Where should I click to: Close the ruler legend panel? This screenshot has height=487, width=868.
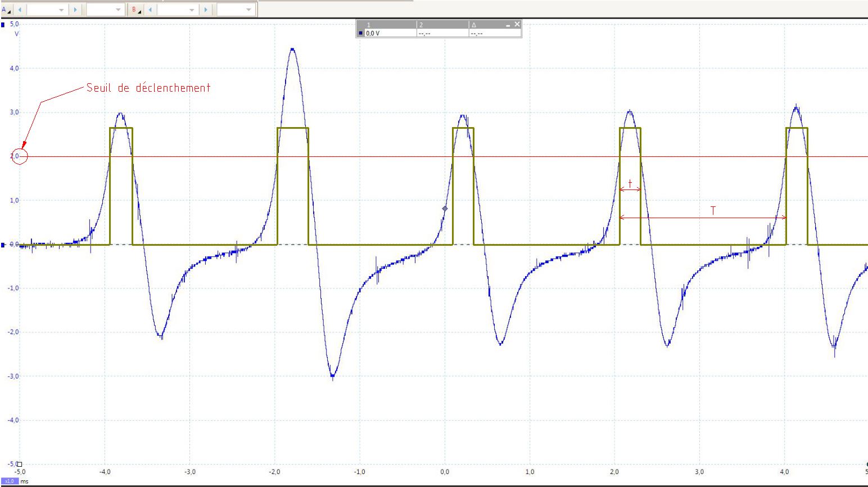pos(517,24)
